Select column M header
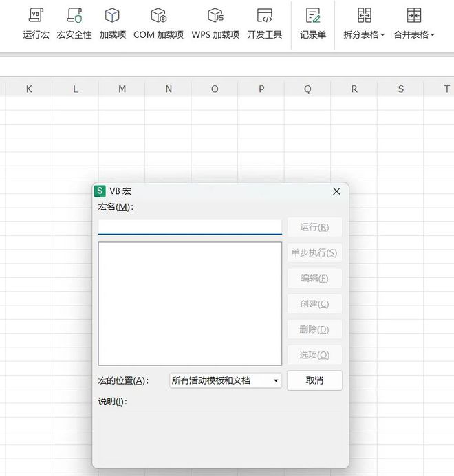Image resolution: width=454 pixels, height=476 pixels. pos(122,89)
